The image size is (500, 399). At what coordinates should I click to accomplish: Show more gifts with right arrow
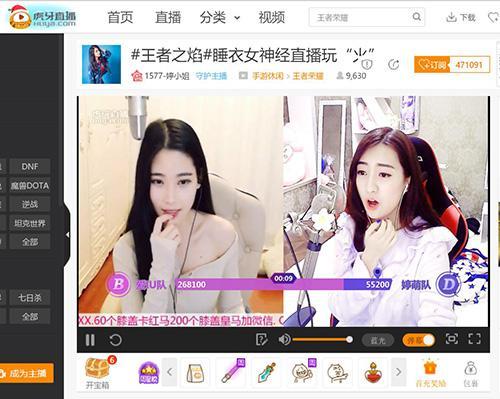tap(398, 372)
